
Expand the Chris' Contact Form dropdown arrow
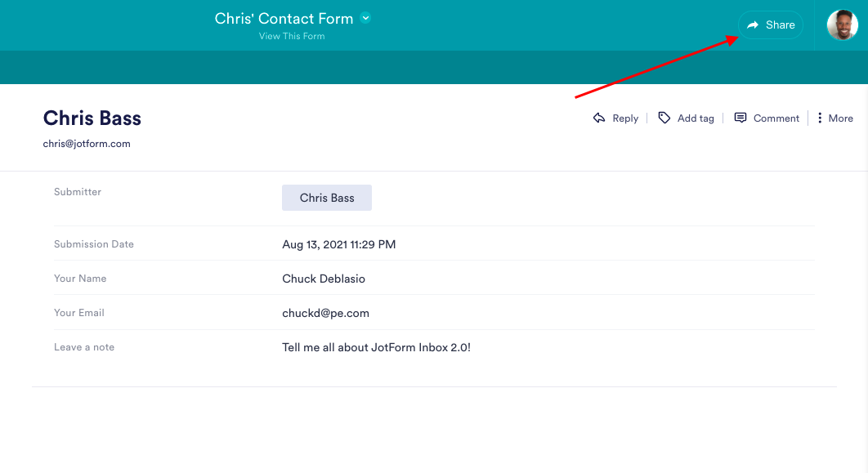pyautogui.click(x=365, y=18)
